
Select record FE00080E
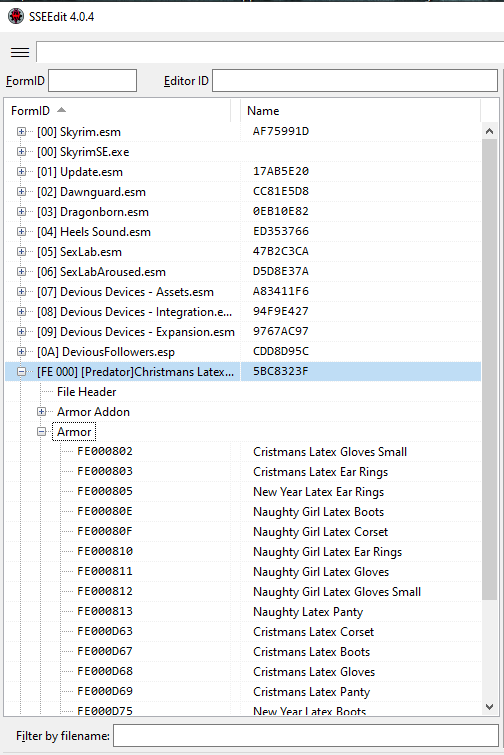[x=105, y=511]
